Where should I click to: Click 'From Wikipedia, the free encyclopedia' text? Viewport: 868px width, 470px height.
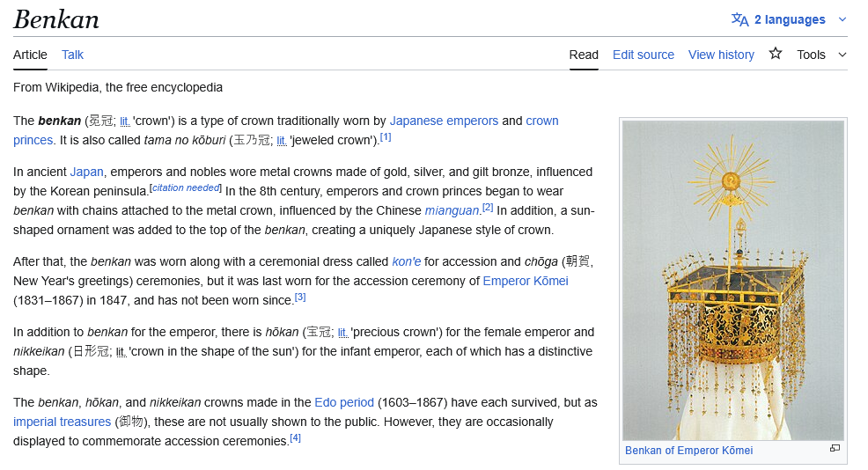pos(118,87)
